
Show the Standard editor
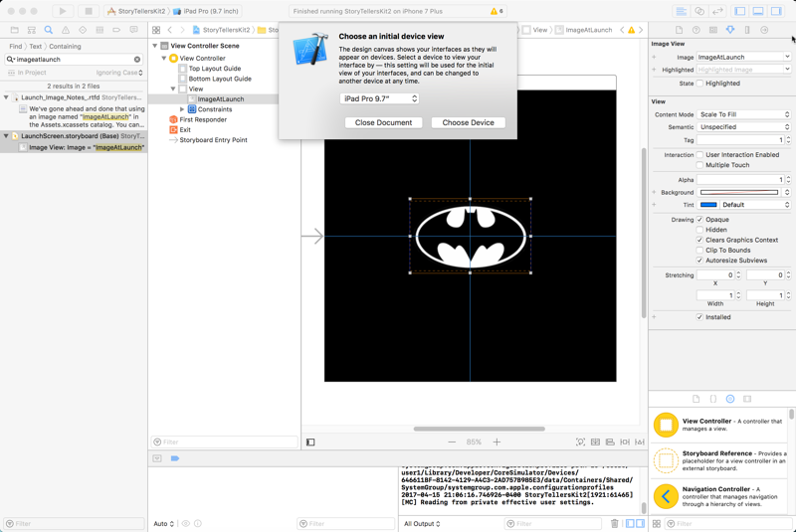click(x=682, y=11)
